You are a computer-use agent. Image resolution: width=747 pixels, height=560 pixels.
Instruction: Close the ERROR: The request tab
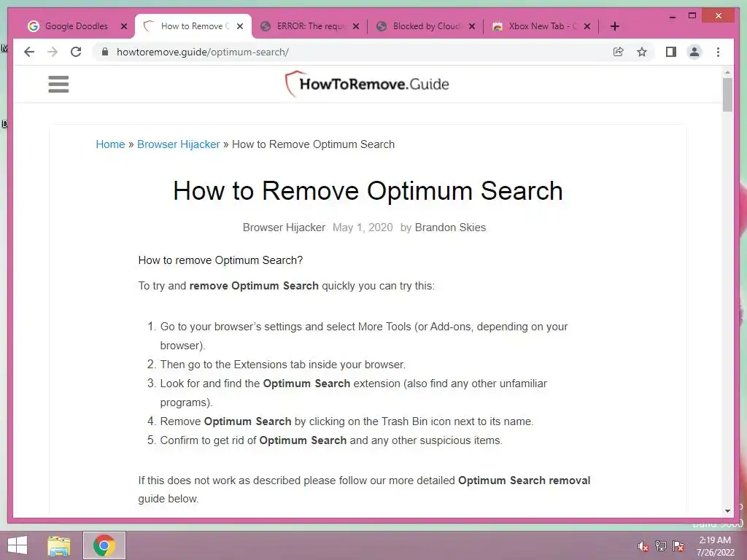coord(356,26)
